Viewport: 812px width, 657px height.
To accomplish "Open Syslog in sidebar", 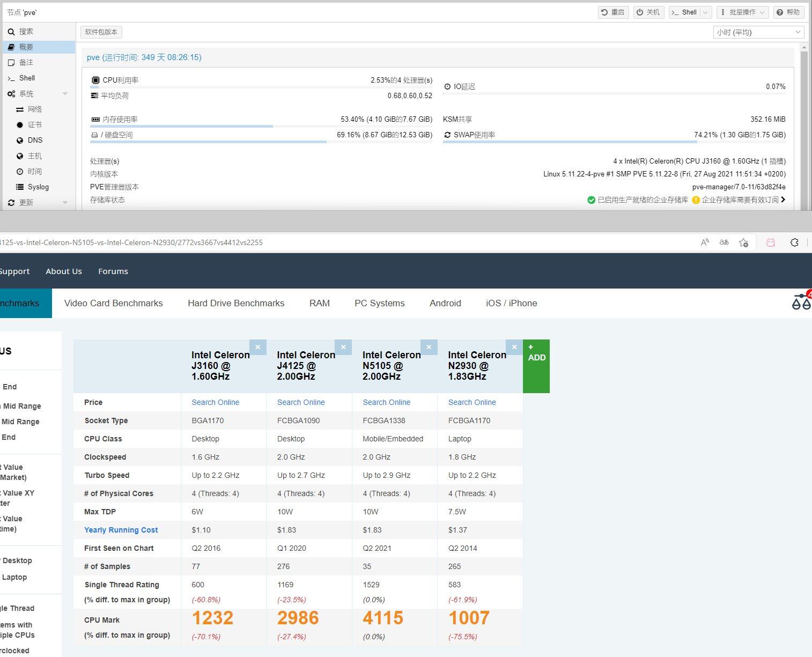I will 39,187.
